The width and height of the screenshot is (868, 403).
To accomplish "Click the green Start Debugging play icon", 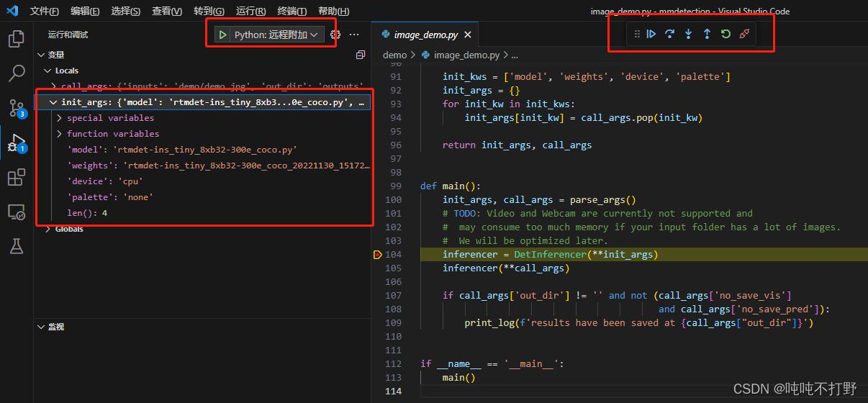I will coord(223,35).
